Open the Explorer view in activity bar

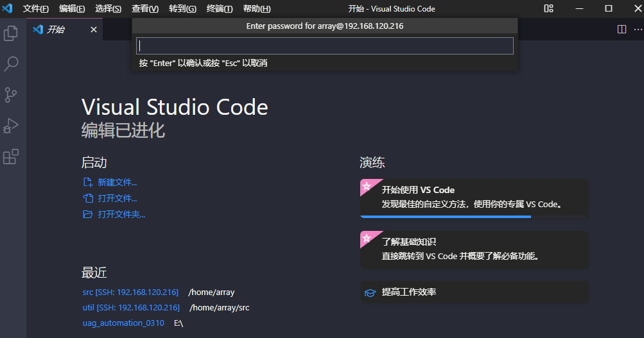pos(11,33)
